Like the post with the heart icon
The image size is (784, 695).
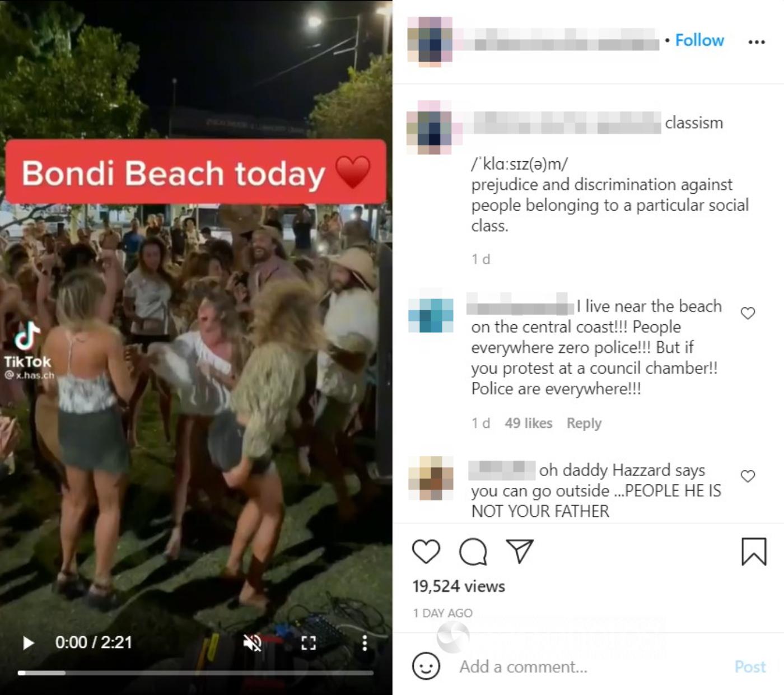click(426, 551)
